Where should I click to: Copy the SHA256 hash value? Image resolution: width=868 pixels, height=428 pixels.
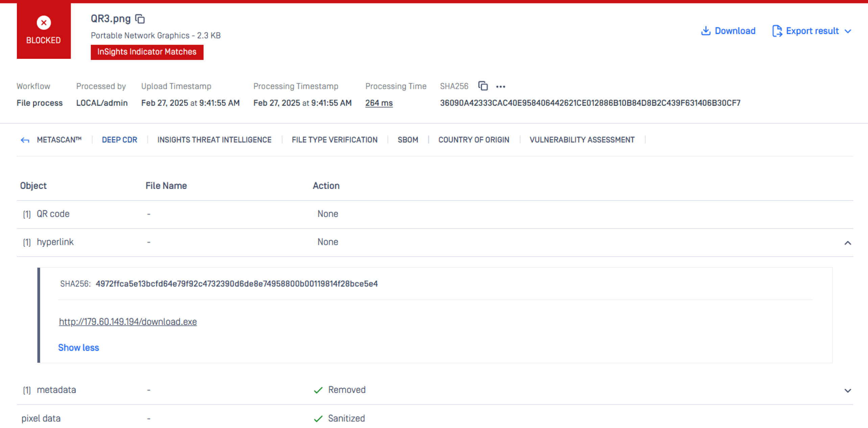pos(483,86)
